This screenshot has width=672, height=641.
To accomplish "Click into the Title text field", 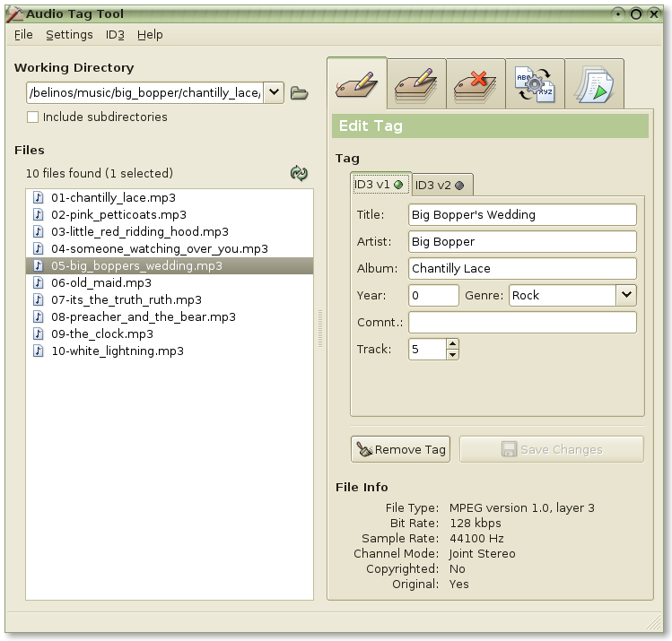I will [x=522, y=214].
